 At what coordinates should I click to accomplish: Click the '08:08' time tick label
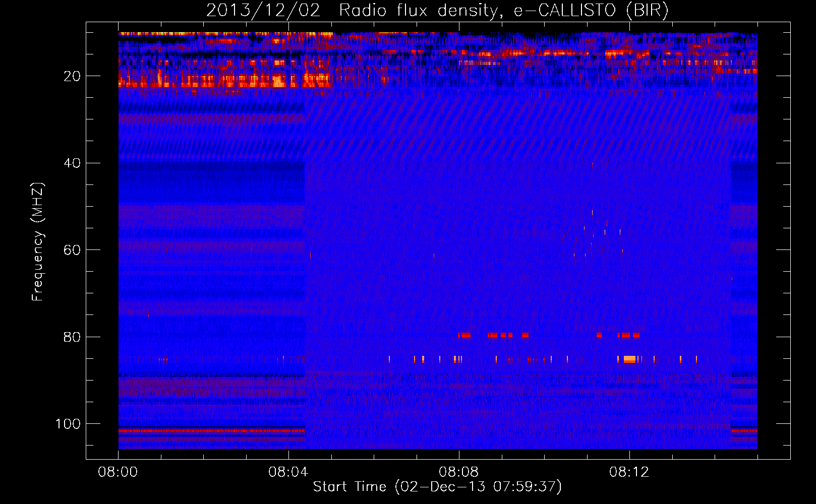pos(459,472)
